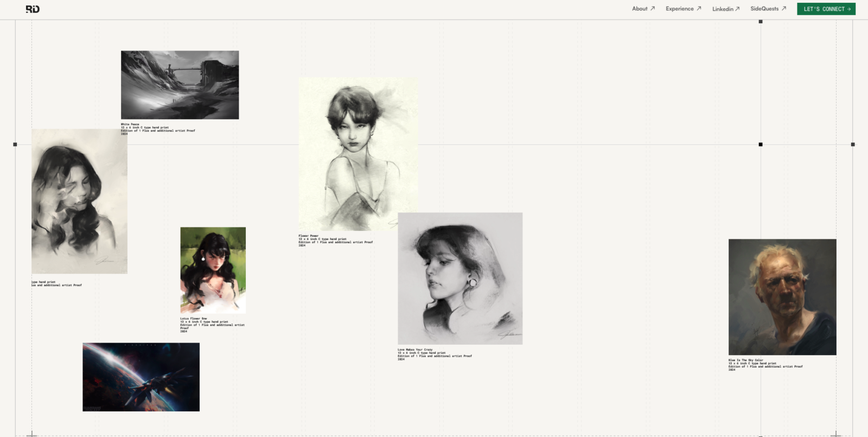
Task: Click the White Peace caption text
Action: coord(157,128)
